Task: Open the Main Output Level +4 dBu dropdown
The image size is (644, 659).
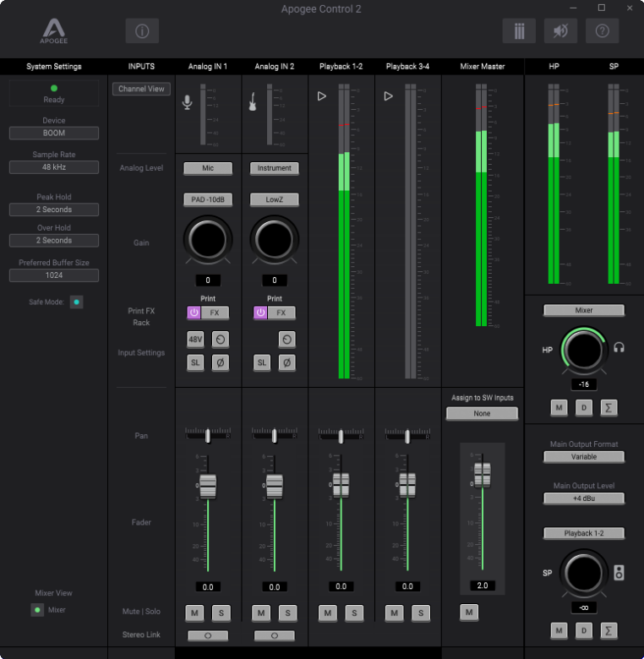Action: coord(584,498)
